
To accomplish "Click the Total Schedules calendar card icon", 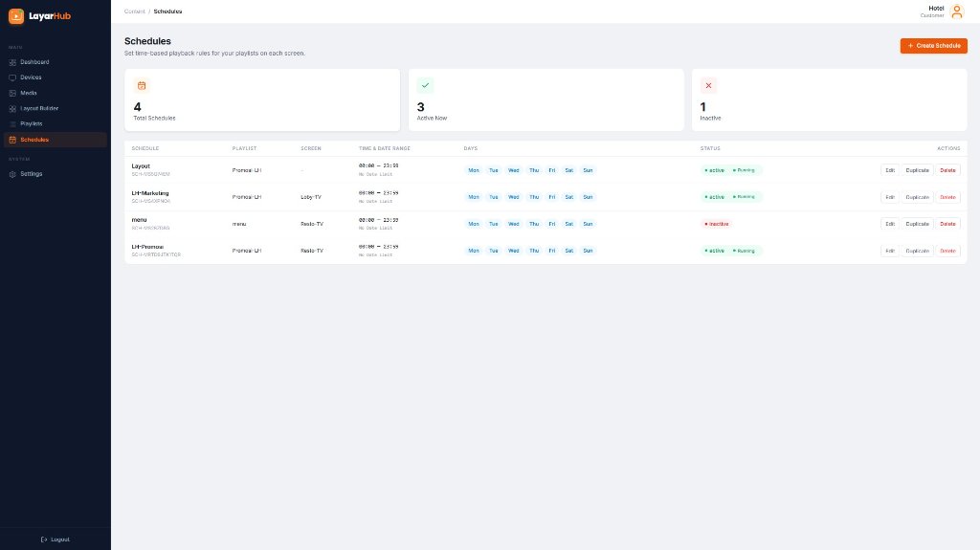I will 142,86.
